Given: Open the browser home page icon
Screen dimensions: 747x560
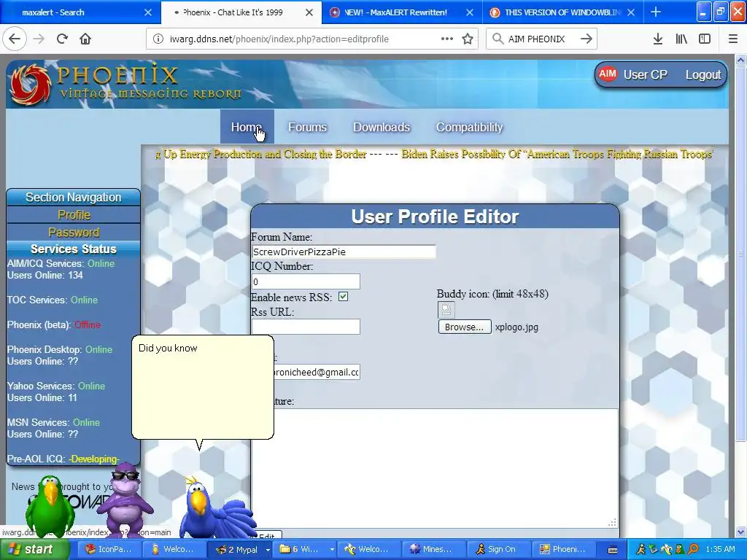Looking at the screenshot, I should click(x=85, y=39).
